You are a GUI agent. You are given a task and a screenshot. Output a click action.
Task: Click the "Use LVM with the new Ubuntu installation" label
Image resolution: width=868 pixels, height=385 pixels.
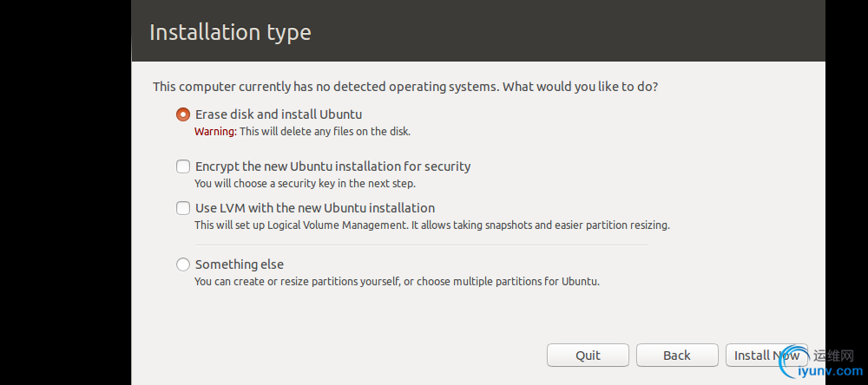[x=314, y=208]
